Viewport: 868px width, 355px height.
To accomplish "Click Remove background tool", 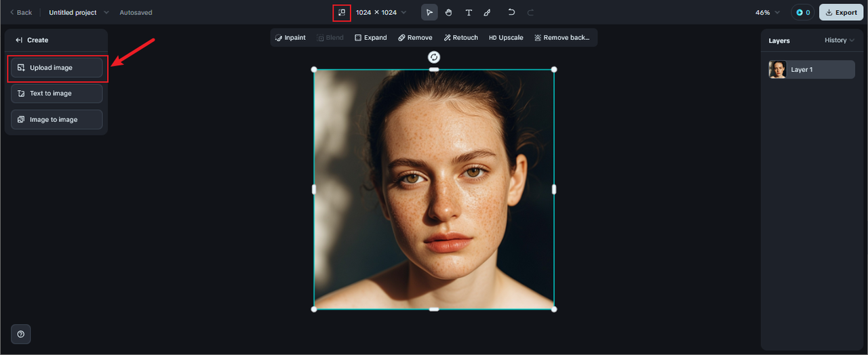I will 561,37.
